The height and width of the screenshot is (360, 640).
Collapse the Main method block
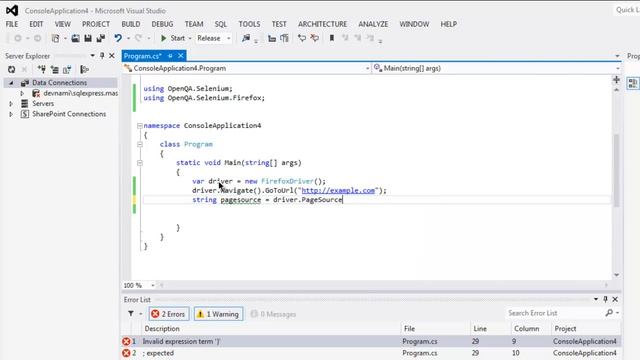[x=140, y=163]
